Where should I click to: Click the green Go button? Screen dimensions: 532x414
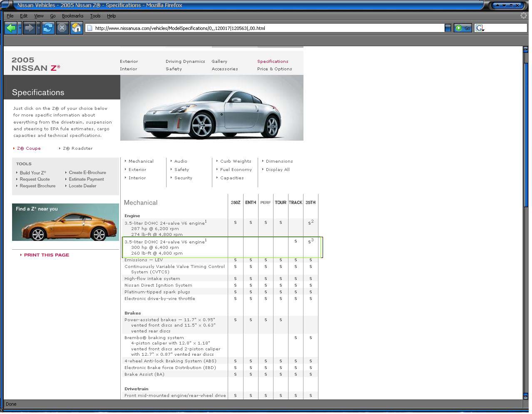[x=462, y=28]
